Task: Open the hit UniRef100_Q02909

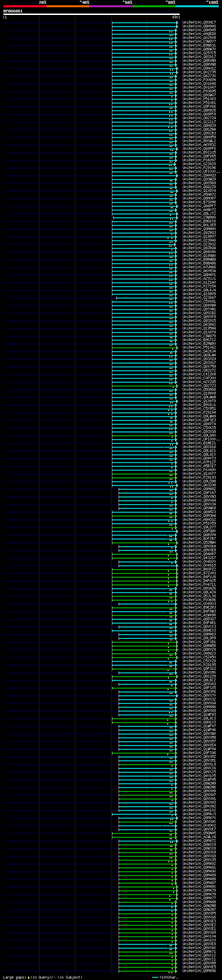Action: click(199, 38)
